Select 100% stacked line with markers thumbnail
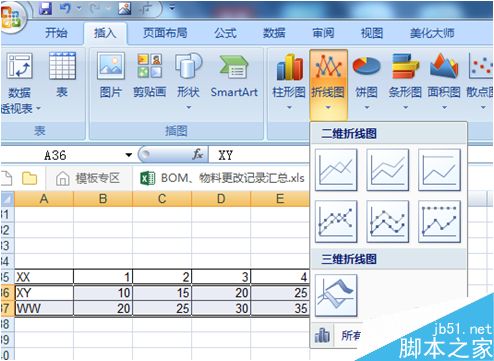 [x=440, y=222]
